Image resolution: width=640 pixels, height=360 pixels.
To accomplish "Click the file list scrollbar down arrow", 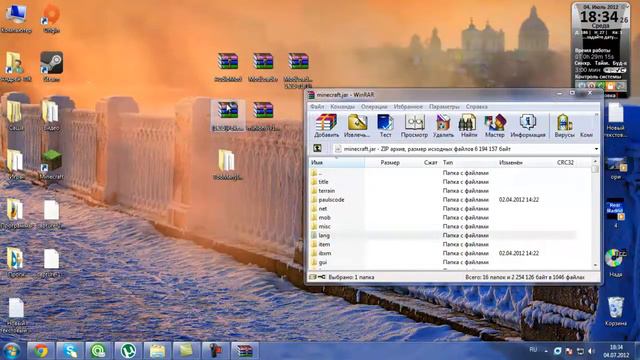I will [x=595, y=265].
